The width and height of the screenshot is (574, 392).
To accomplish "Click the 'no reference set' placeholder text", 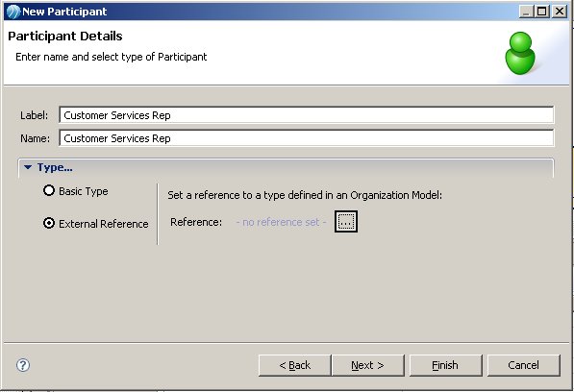I will coord(281,222).
